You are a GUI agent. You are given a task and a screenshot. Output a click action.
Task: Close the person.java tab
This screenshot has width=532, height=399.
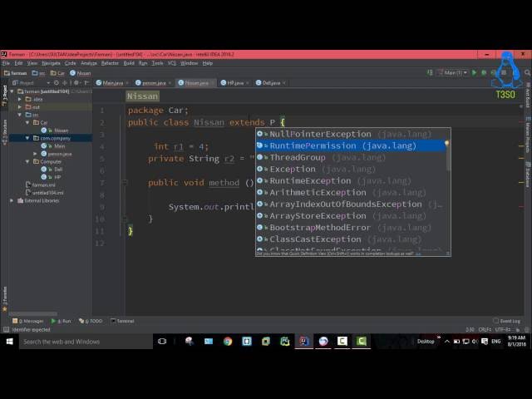(x=170, y=83)
